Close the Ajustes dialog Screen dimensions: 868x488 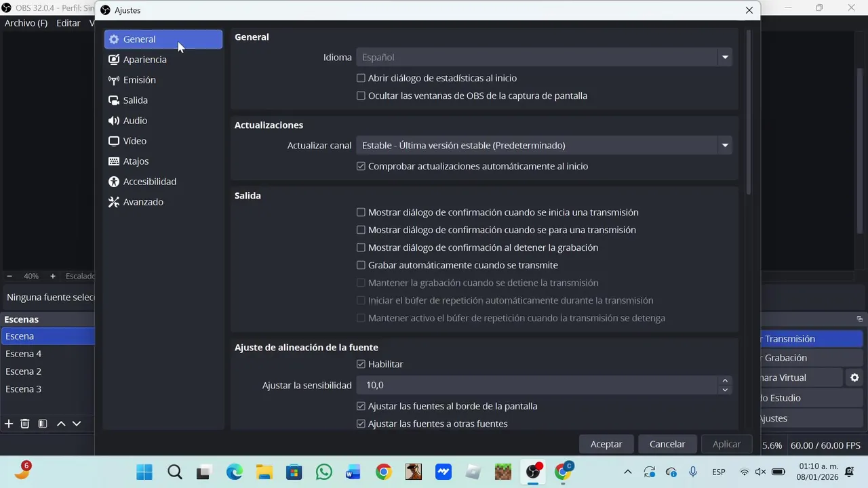coord(749,10)
